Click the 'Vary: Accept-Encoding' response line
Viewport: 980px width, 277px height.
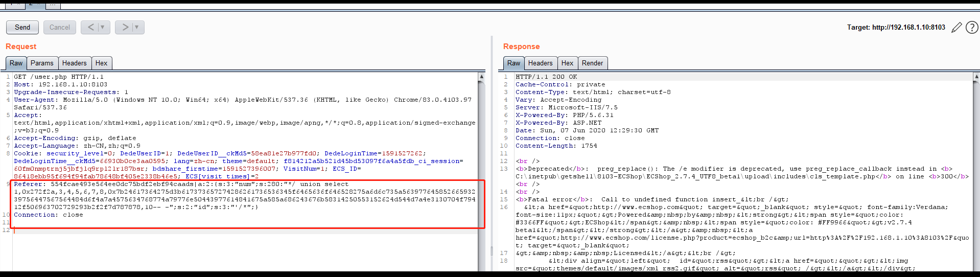pyautogui.click(x=558, y=100)
